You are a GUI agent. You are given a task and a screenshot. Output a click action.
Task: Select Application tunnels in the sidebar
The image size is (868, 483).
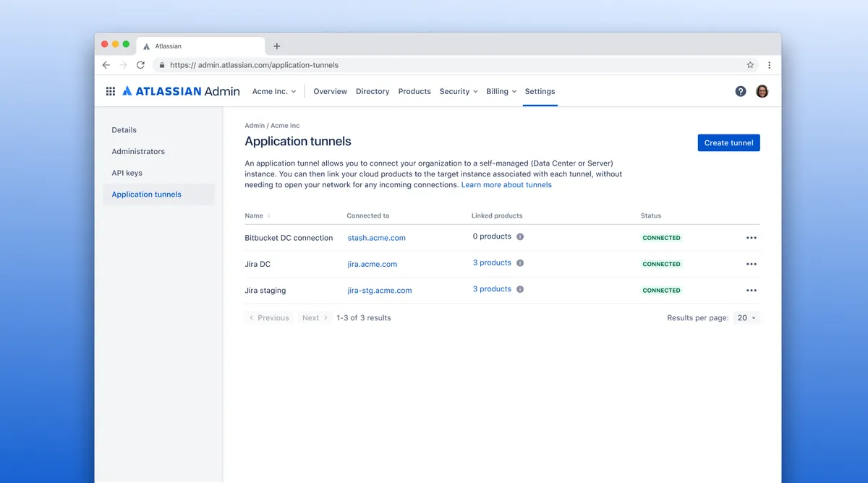click(x=158, y=195)
